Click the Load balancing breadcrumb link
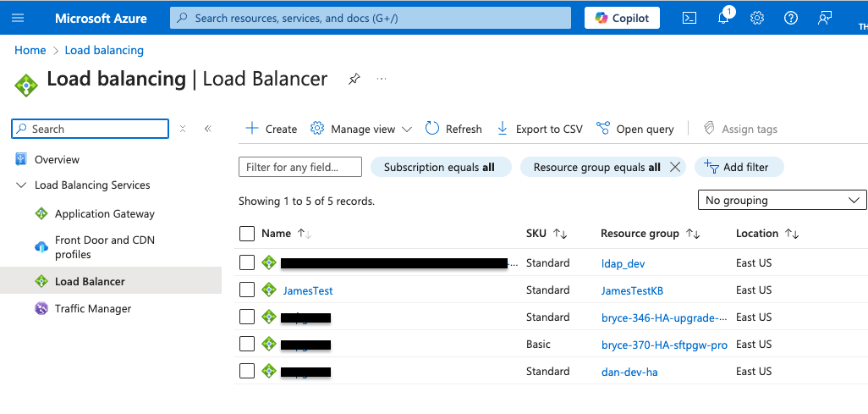Screen dimensions: 868x414 (x=104, y=51)
